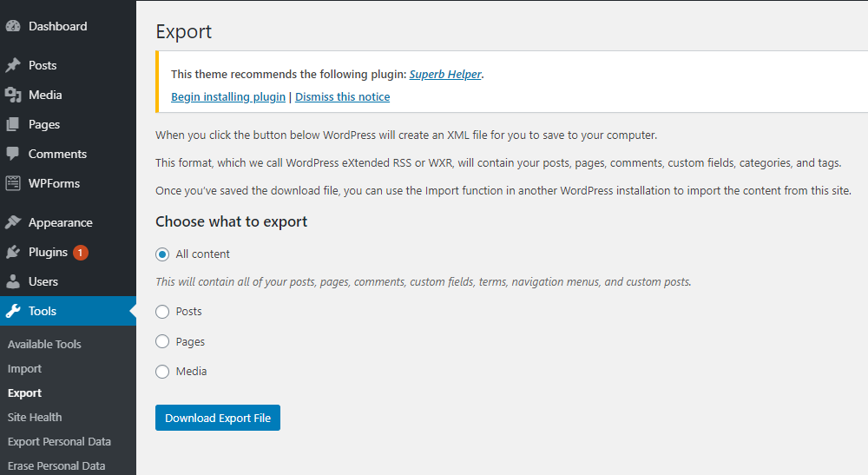Click the Export page heading
868x475 pixels.
[x=184, y=31]
